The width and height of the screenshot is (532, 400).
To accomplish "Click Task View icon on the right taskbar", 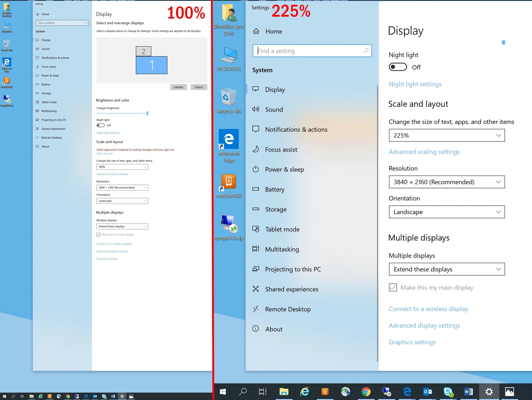I will tap(262, 391).
